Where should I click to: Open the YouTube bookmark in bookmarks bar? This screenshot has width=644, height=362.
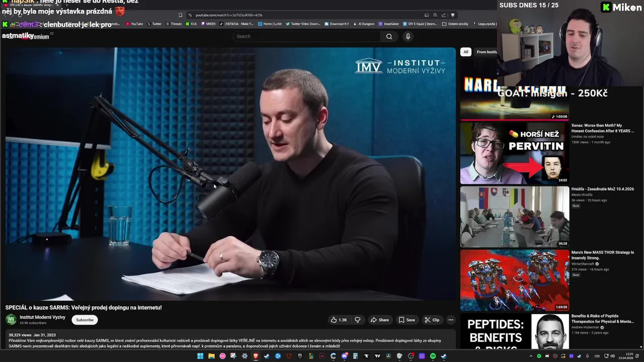(x=134, y=24)
